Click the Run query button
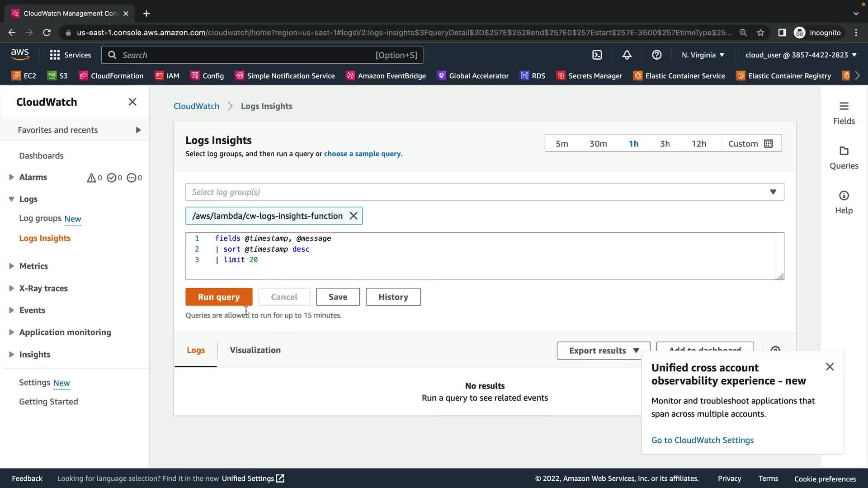This screenshot has height=488, width=868. click(219, 297)
